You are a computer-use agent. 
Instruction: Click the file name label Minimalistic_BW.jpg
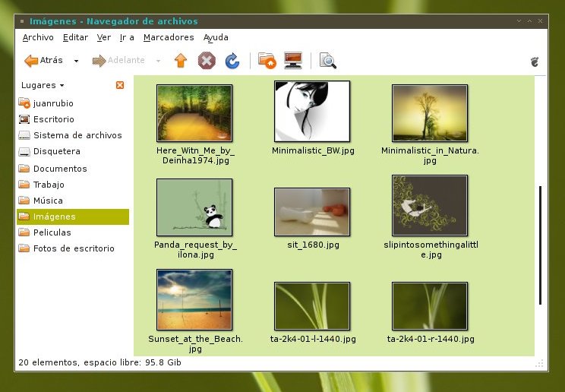click(313, 150)
